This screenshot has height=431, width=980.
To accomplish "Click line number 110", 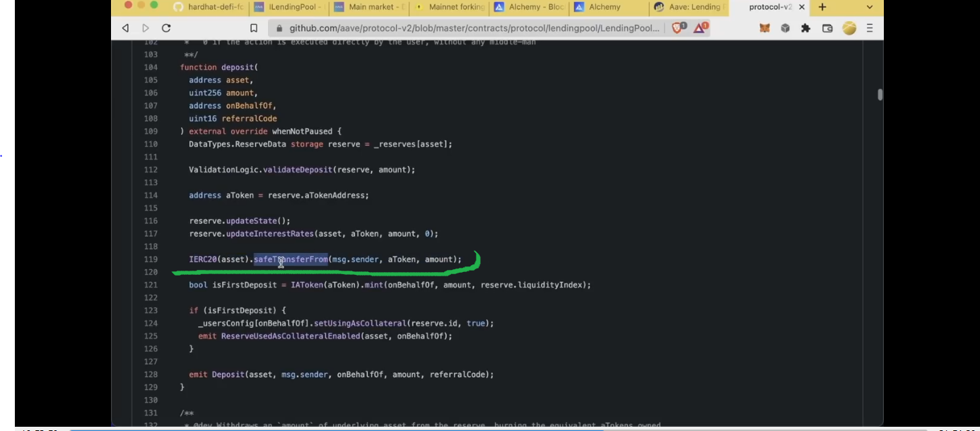I will [x=151, y=144].
